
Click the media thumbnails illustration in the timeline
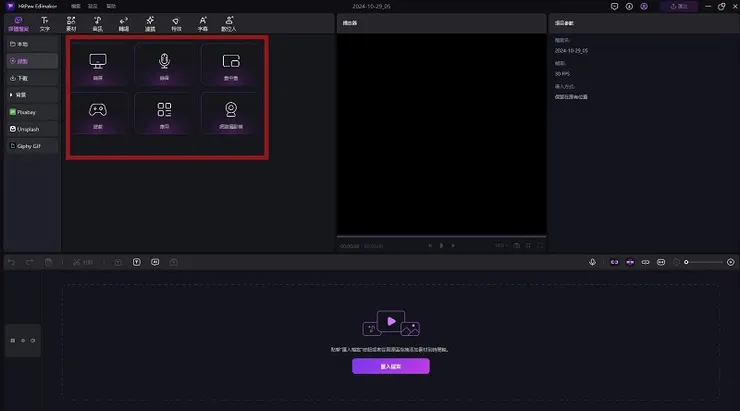pos(391,324)
